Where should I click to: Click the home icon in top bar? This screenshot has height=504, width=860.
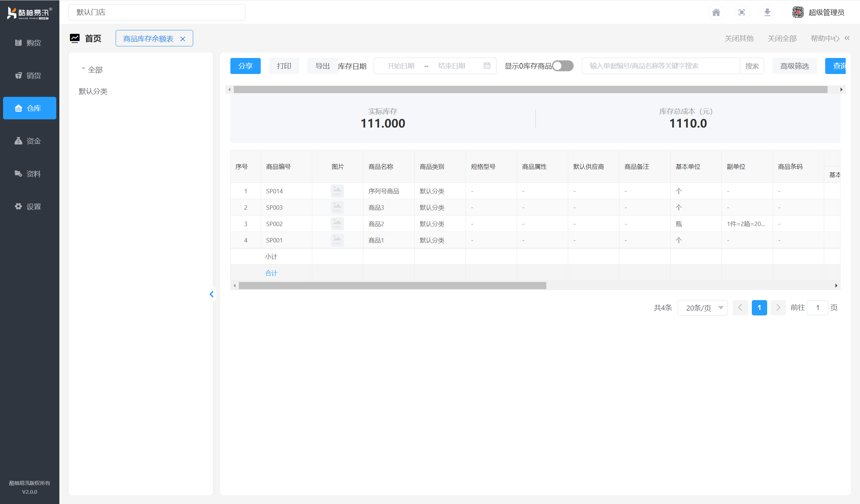tap(716, 13)
